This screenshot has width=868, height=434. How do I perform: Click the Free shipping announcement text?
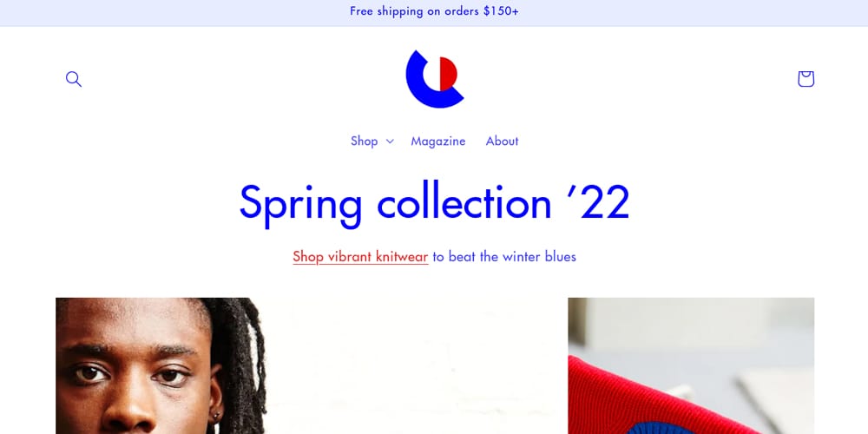point(434,11)
